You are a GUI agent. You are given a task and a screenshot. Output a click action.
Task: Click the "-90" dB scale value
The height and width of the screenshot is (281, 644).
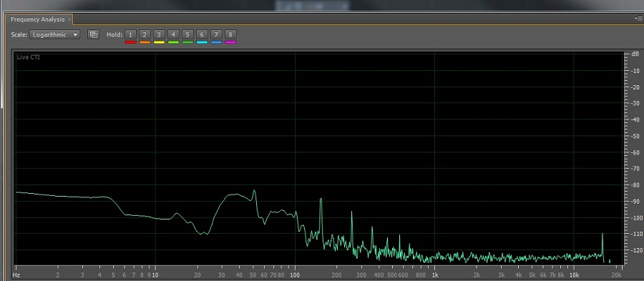point(635,201)
